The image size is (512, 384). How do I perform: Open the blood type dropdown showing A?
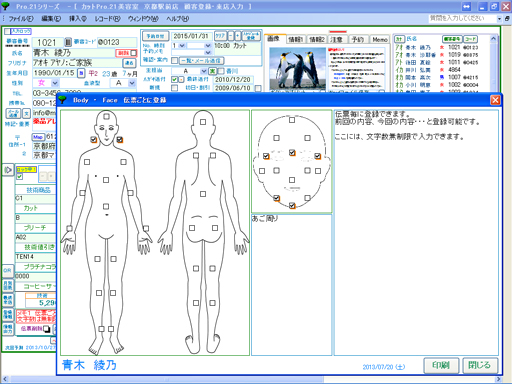point(132,83)
